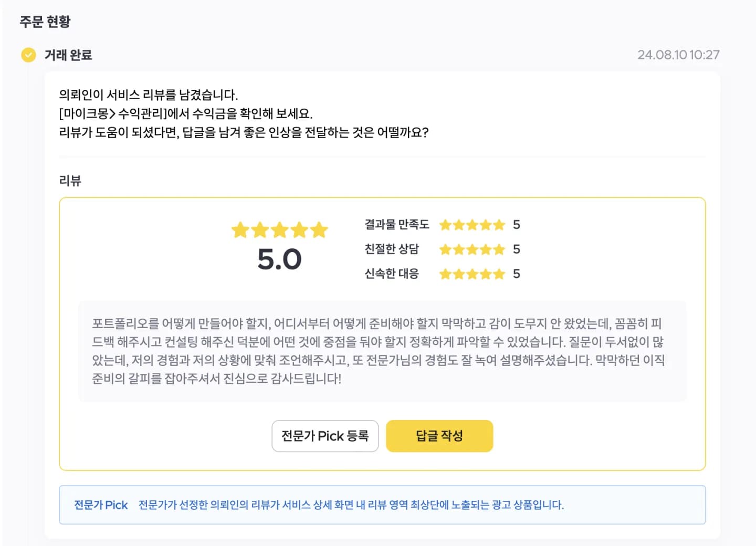Click the 리뷰 section heading
The image size is (756, 546).
(70, 181)
